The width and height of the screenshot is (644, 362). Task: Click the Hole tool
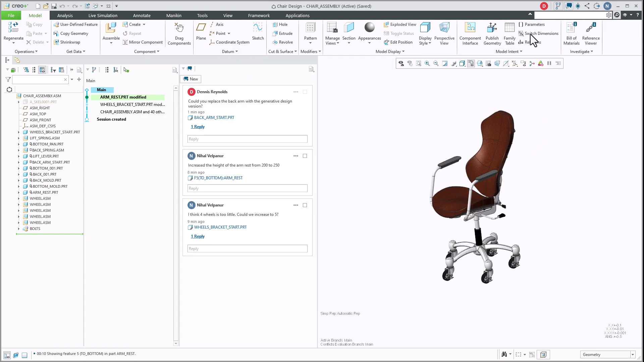280,24
